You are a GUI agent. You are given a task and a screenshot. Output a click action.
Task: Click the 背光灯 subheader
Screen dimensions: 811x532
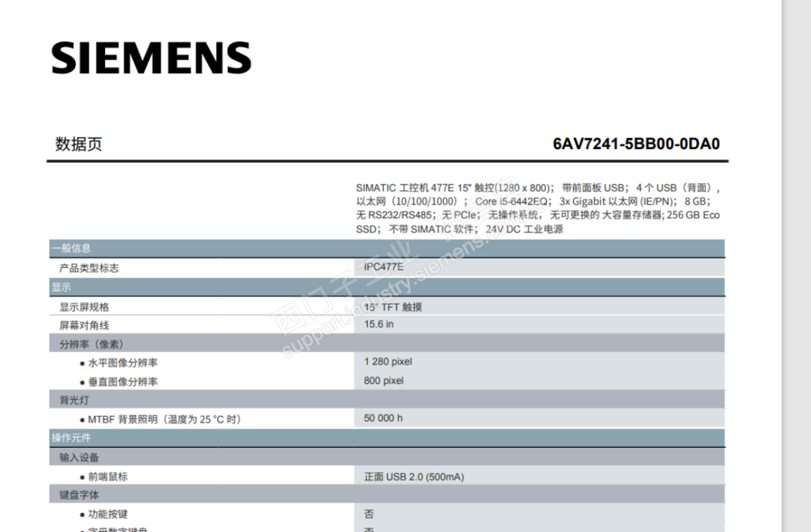(x=387, y=400)
